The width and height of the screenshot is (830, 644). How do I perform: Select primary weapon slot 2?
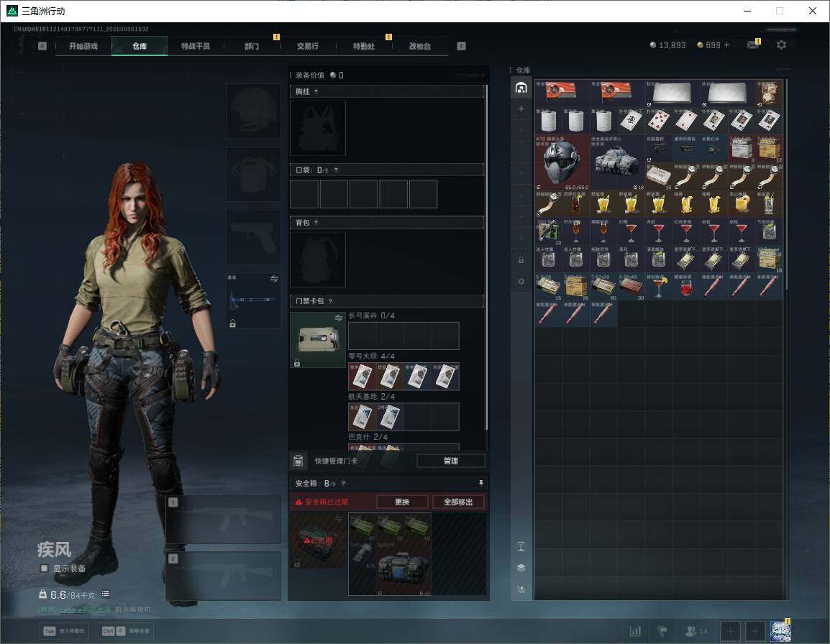[x=224, y=576]
